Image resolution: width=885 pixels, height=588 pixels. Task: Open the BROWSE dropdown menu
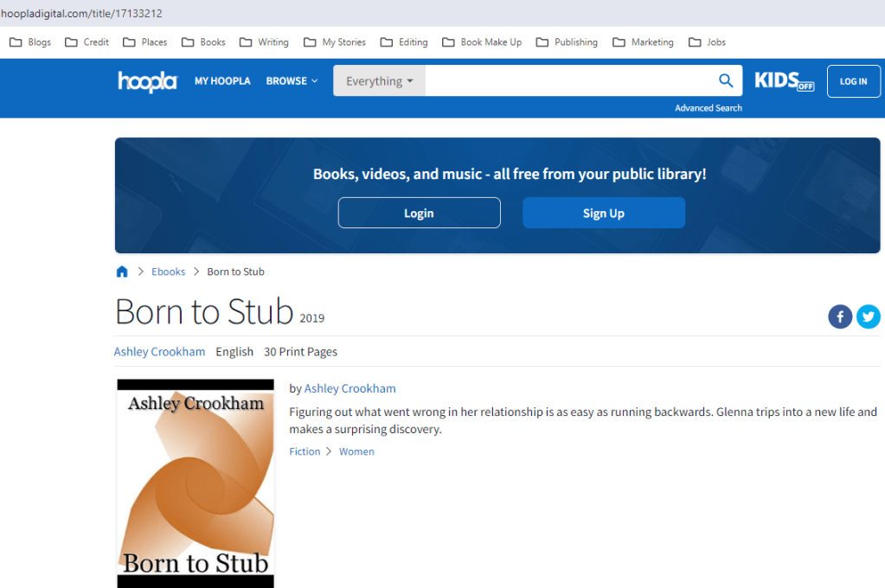[292, 80]
